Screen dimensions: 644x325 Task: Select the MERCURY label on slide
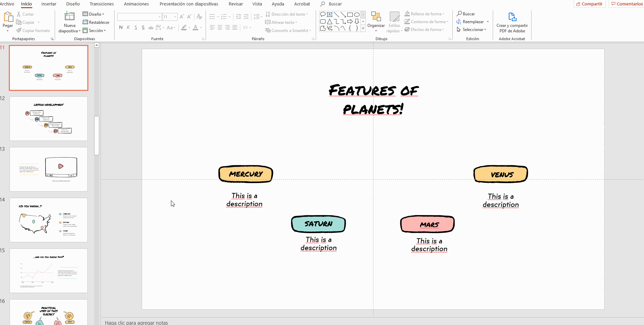pos(246,174)
